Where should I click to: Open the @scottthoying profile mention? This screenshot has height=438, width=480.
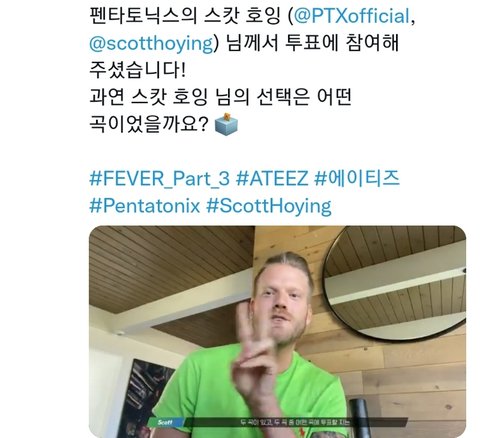point(151,44)
